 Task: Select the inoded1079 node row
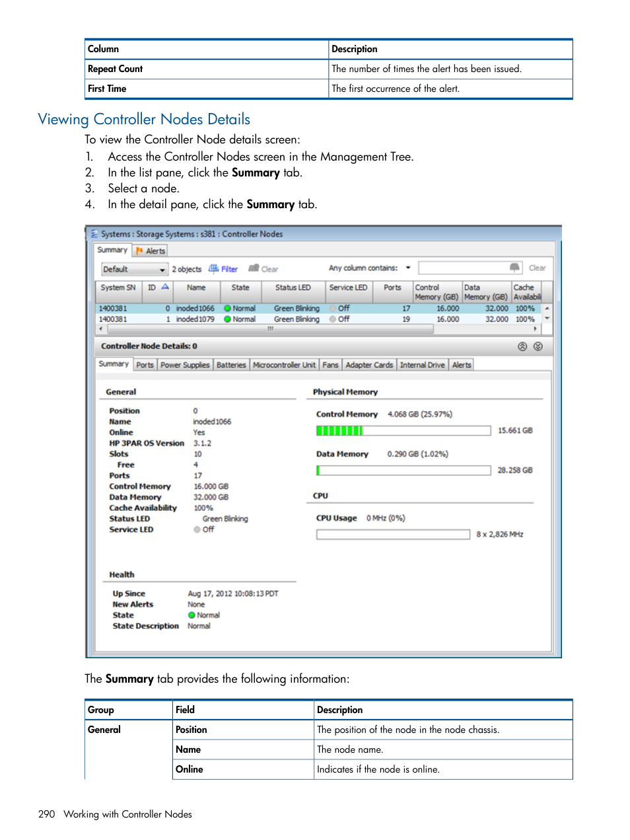point(319,319)
